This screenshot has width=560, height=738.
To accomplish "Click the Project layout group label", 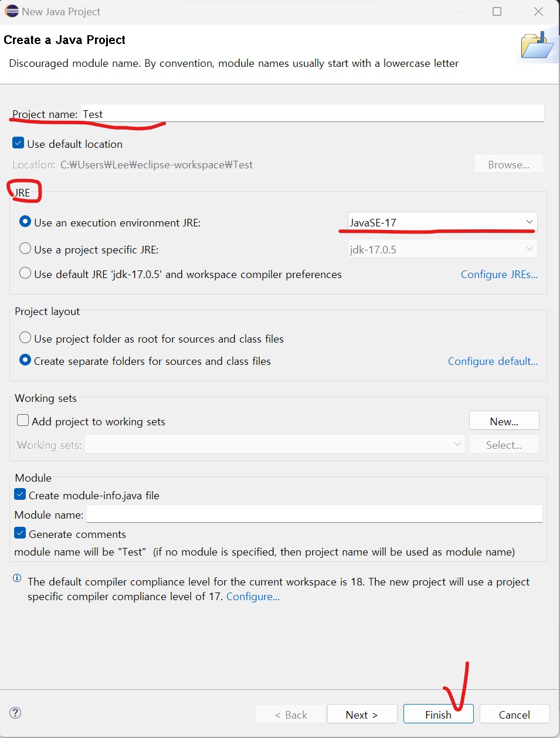I will (47, 311).
